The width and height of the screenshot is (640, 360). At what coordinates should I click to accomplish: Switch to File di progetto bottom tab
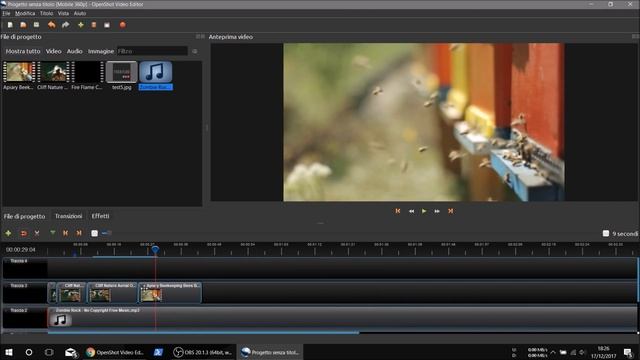click(x=24, y=216)
